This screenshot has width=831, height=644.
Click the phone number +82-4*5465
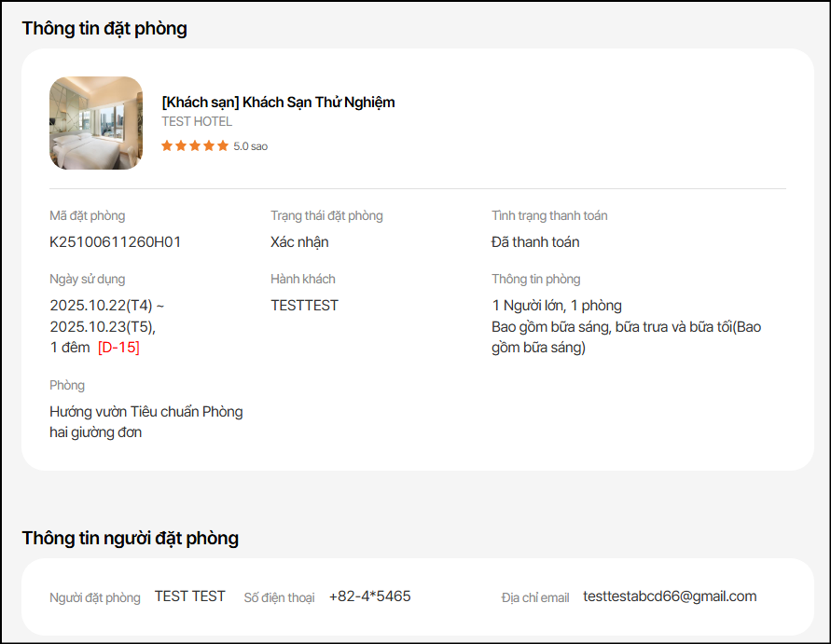[369, 596]
